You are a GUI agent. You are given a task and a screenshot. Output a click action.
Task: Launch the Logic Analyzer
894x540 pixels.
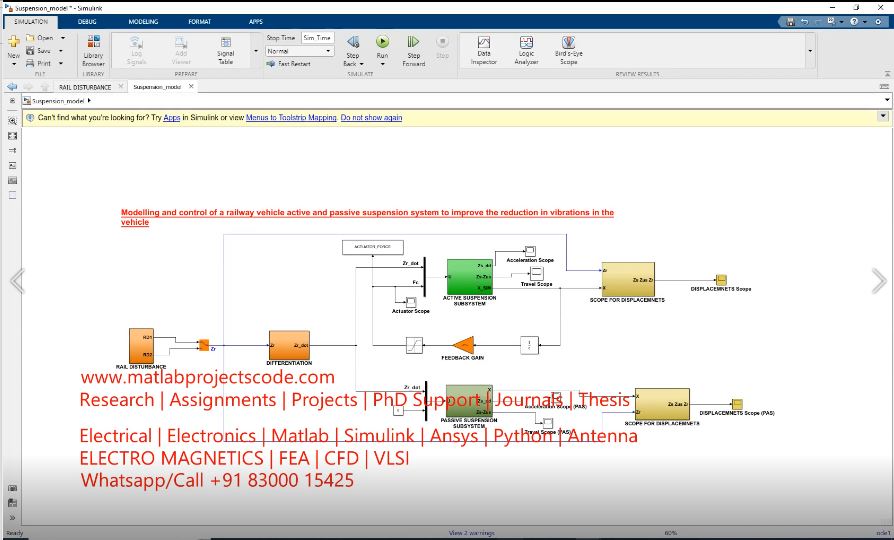pyautogui.click(x=526, y=50)
